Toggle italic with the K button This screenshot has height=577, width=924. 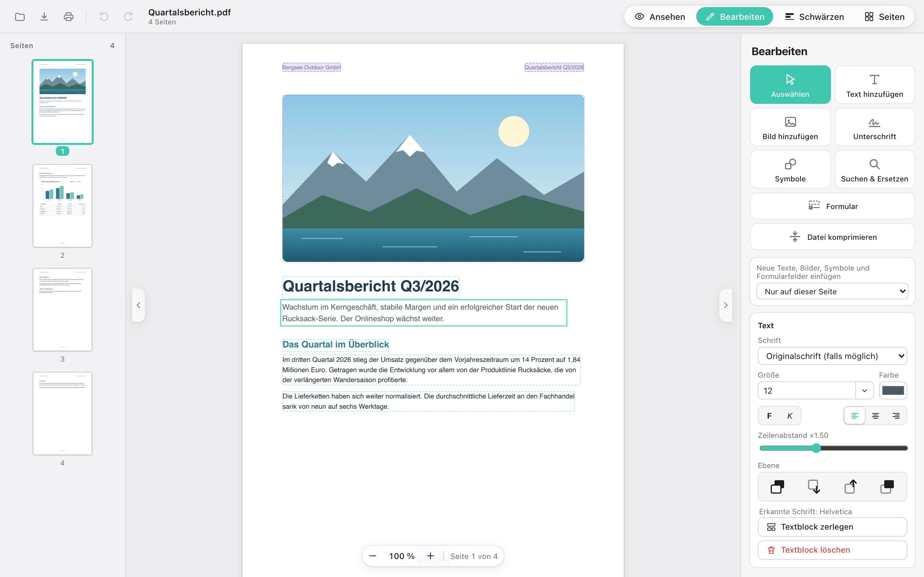(790, 415)
